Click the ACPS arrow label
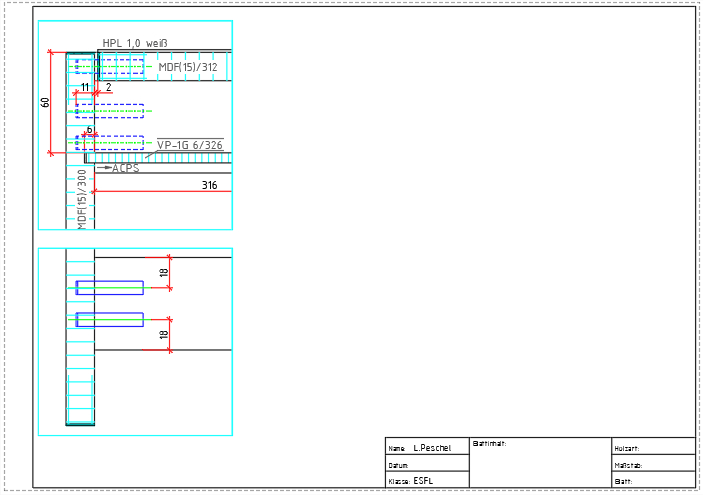The width and height of the screenshot is (703, 495). click(x=124, y=168)
